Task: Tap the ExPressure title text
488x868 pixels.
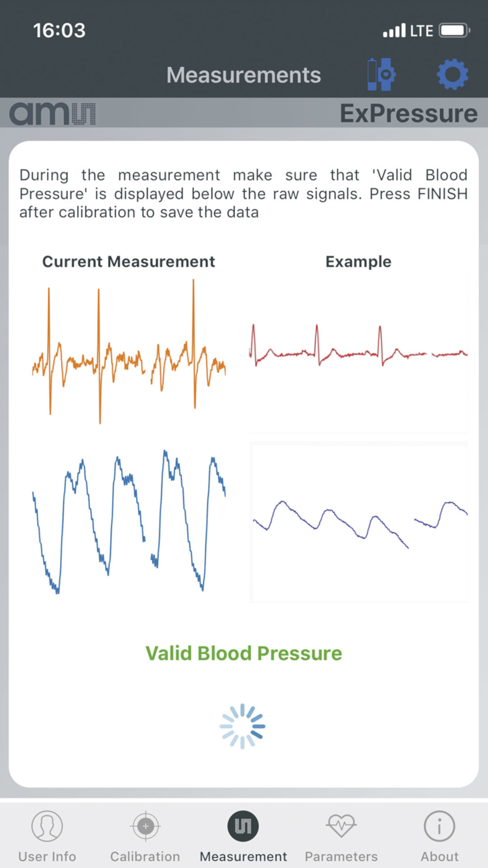Action: pyautogui.click(x=408, y=113)
